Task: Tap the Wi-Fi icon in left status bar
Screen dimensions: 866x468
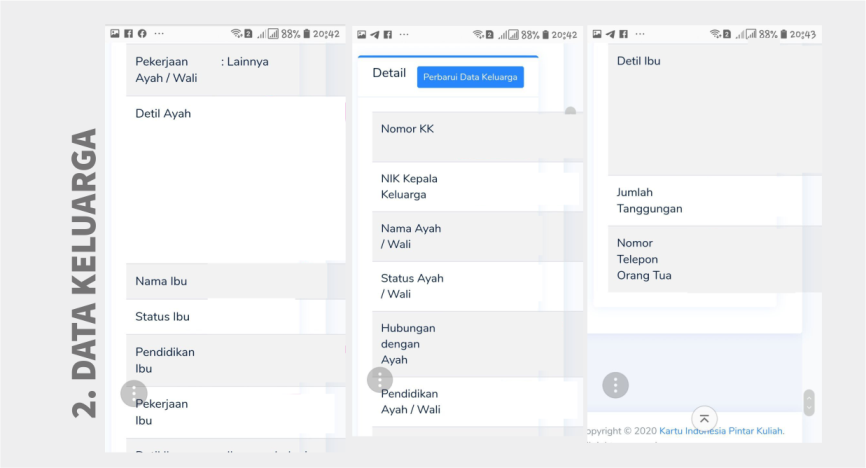Action: coord(236,34)
